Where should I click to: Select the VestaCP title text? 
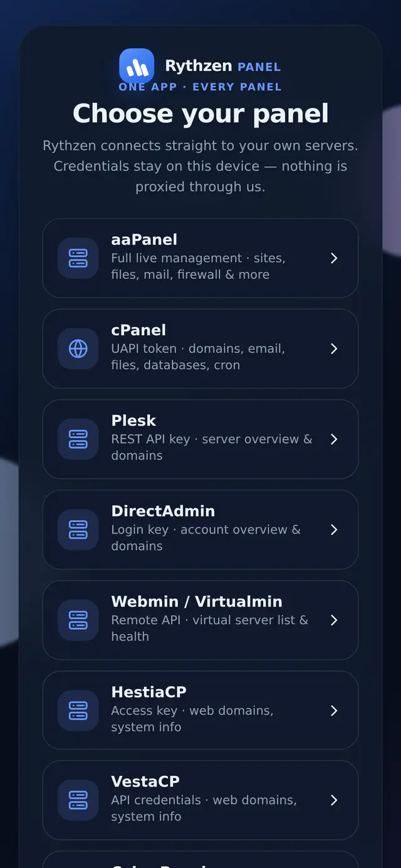tap(145, 782)
